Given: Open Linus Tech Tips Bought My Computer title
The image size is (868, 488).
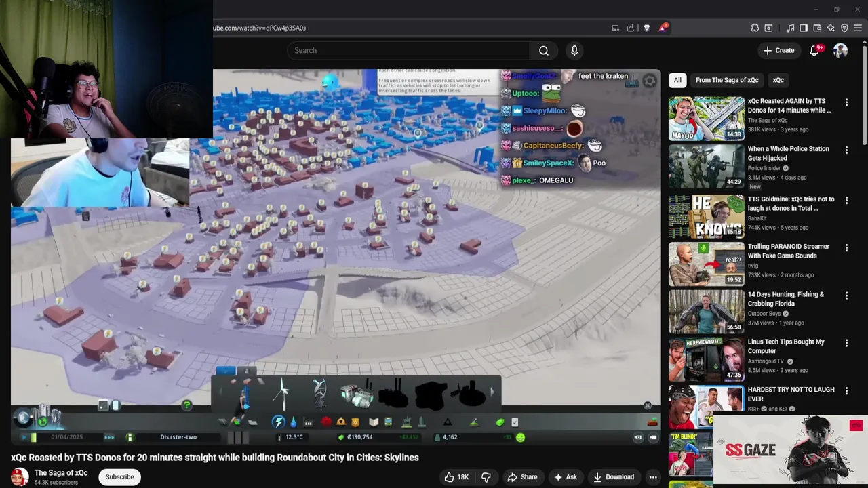Looking at the screenshot, I should [786, 346].
